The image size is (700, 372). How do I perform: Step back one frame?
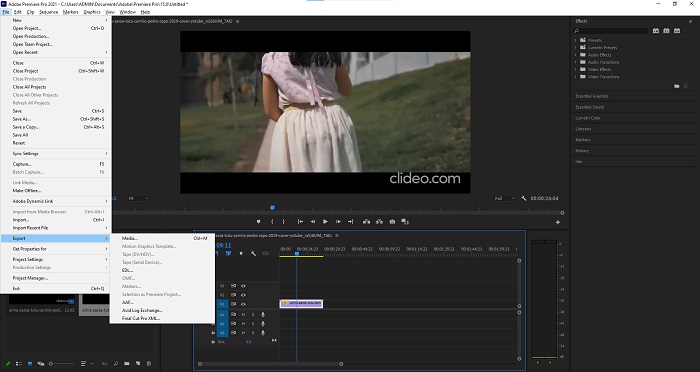313,222
